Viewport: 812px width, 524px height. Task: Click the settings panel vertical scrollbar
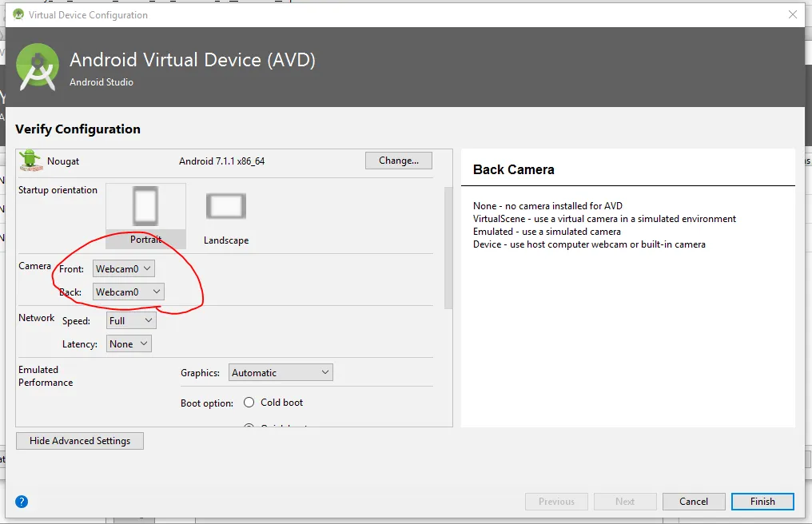pos(448,248)
